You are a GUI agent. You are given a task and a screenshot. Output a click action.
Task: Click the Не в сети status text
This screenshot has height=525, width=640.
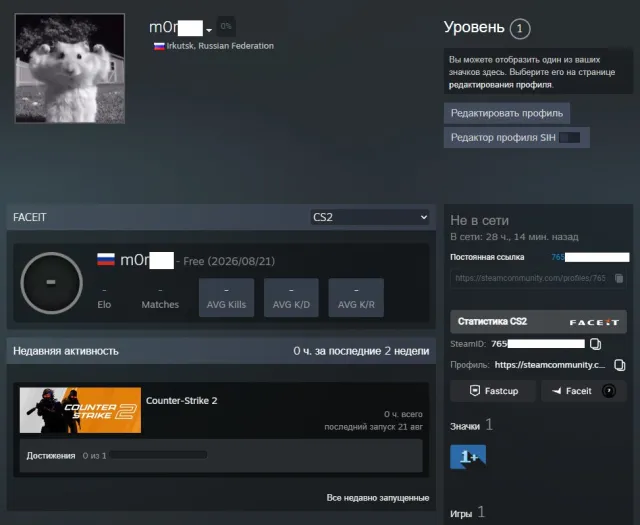coord(480,220)
